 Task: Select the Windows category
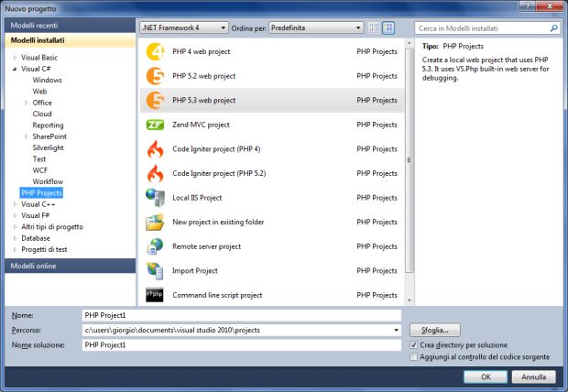click(47, 80)
